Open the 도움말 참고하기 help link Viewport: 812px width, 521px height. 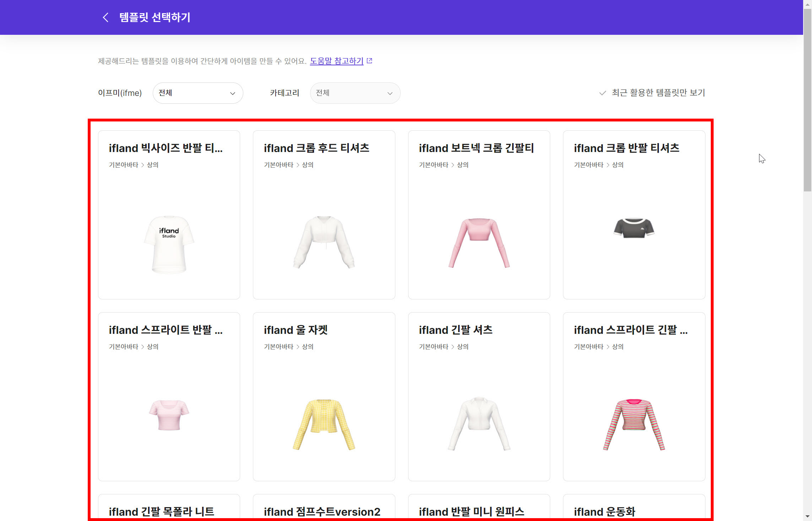point(336,61)
